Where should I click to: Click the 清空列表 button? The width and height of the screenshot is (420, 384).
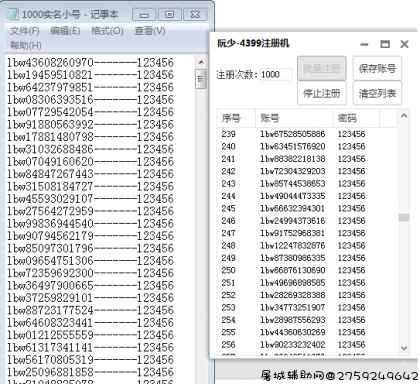[x=377, y=93]
